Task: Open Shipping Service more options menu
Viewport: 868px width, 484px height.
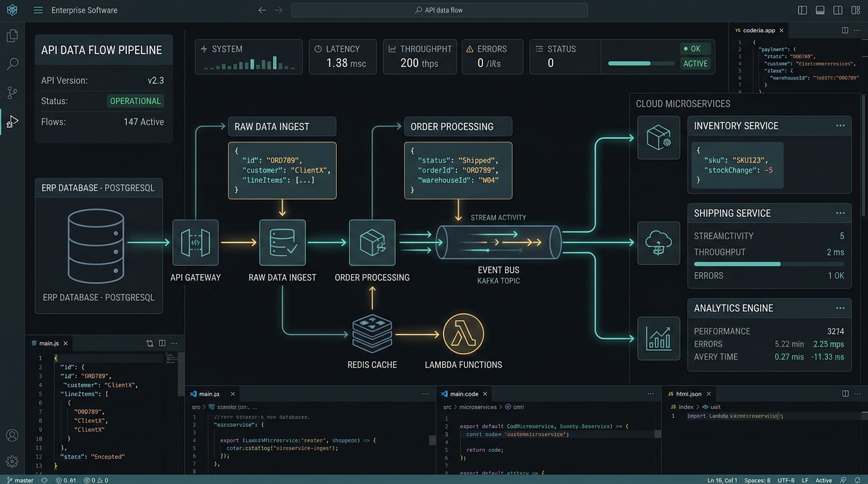Action: [840, 213]
